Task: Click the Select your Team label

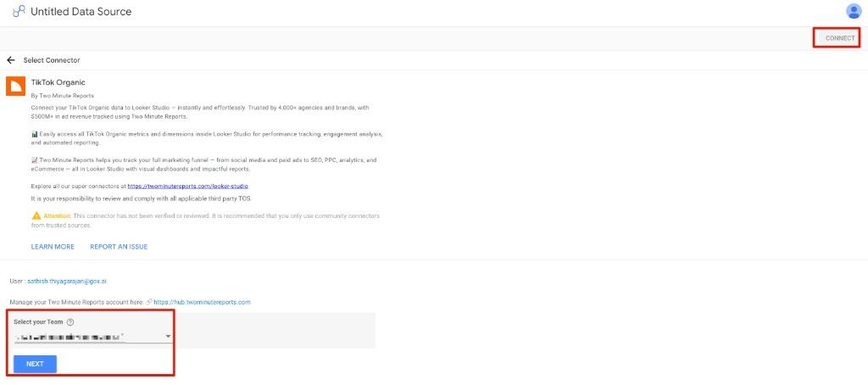Action: click(39, 322)
